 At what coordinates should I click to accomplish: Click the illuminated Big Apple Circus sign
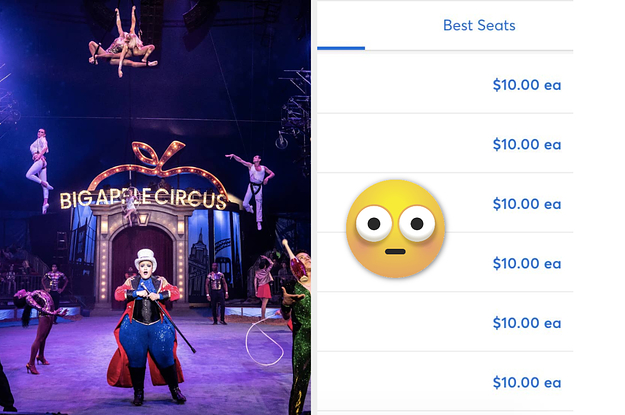click(x=143, y=198)
